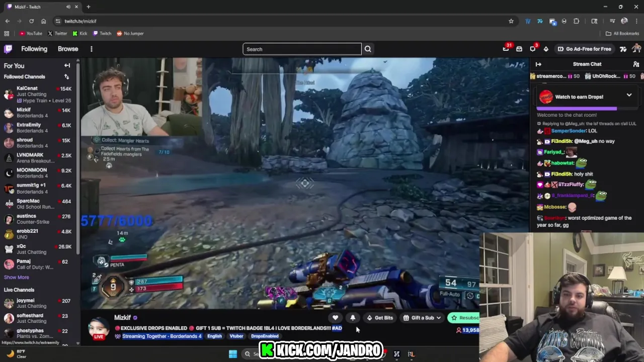Open the Chrome media controls icon
Image resolution: width=644 pixels, height=362 pixels.
[612, 21]
